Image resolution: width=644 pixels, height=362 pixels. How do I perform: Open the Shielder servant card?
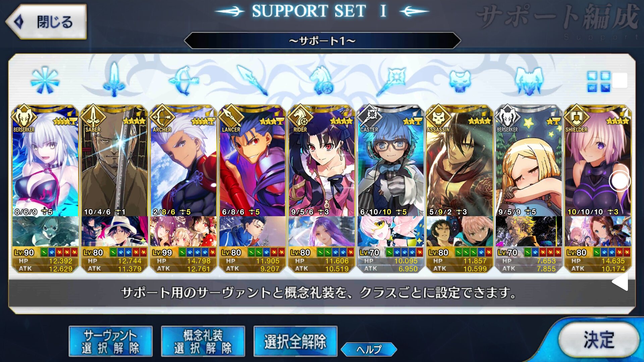pos(598,161)
